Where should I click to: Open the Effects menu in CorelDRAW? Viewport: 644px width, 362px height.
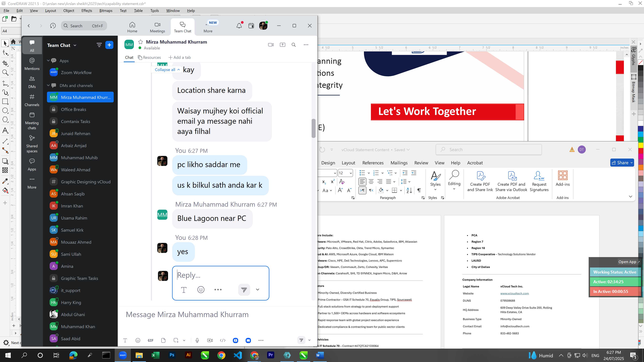pyautogui.click(x=87, y=11)
